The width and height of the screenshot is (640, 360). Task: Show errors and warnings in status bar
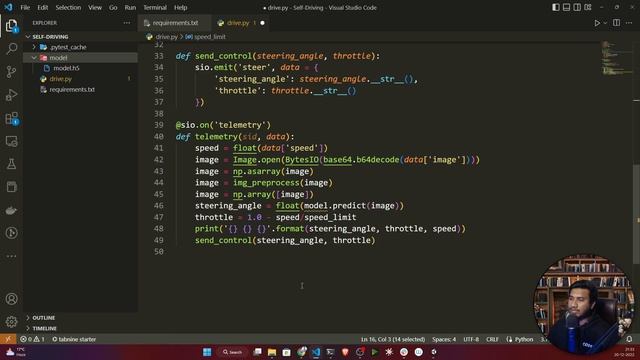pyautogui.click(x=32, y=339)
